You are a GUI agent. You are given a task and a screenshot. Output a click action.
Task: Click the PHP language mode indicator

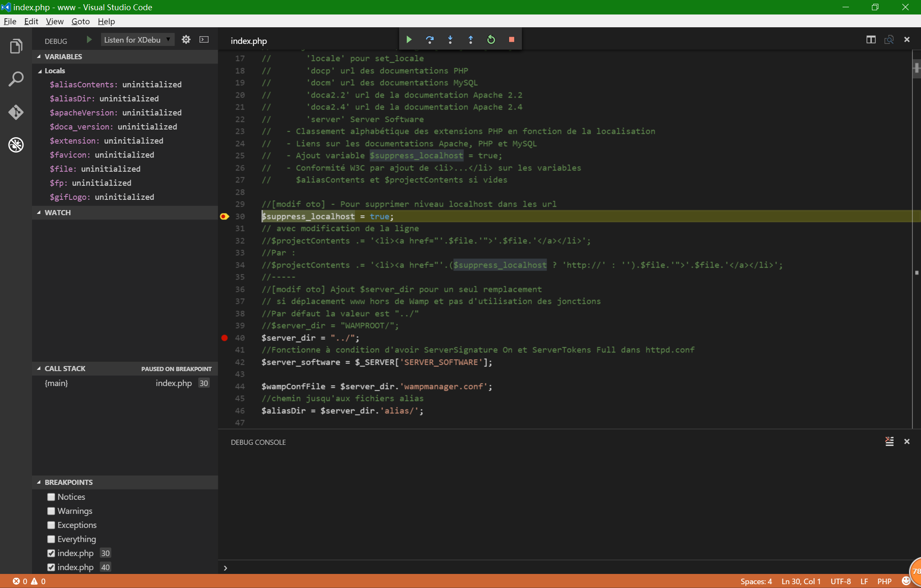coord(884,581)
